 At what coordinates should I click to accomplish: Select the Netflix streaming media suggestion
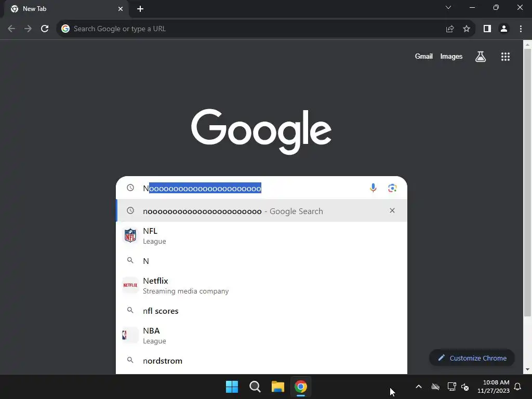pos(262,286)
